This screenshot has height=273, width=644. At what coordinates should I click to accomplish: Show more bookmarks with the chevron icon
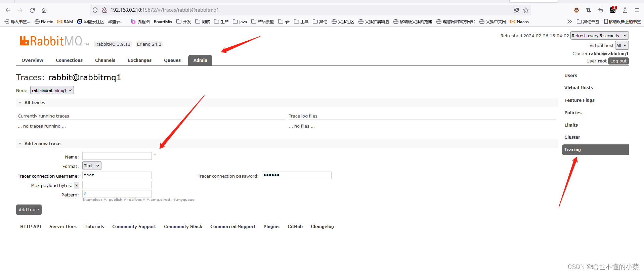[x=569, y=21]
